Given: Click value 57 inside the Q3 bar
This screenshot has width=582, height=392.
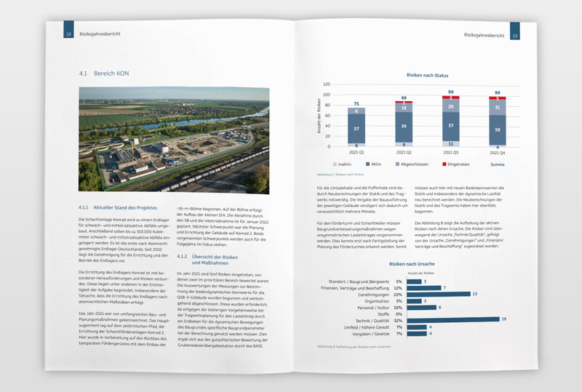Looking at the screenshot, I should 450,126.
